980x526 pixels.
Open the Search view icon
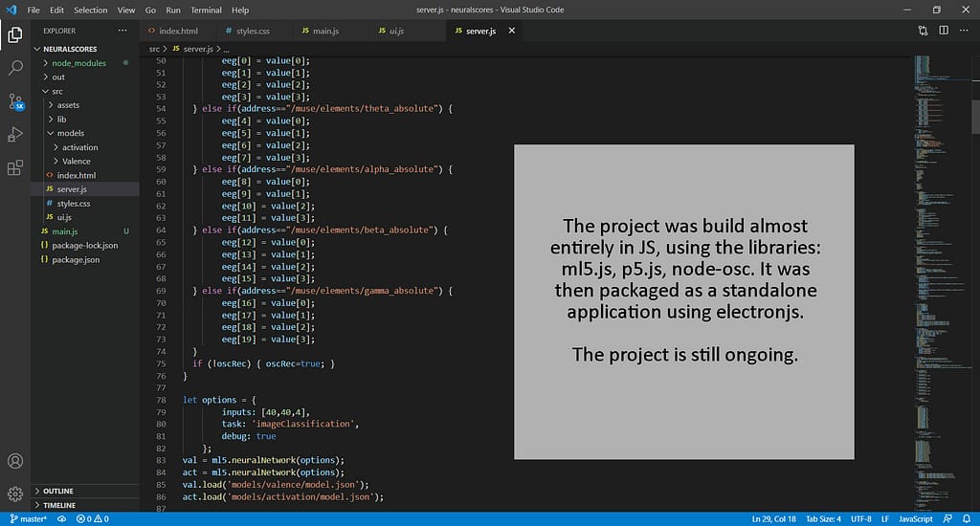click(x=15, y=69)
